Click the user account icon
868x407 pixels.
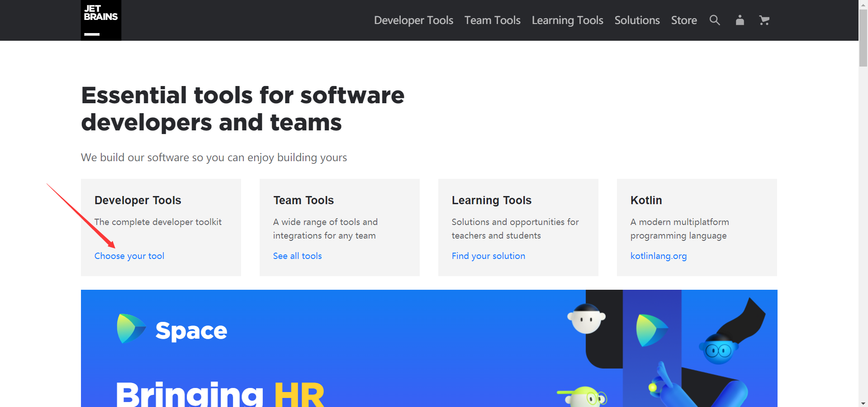tap(740, 20)
